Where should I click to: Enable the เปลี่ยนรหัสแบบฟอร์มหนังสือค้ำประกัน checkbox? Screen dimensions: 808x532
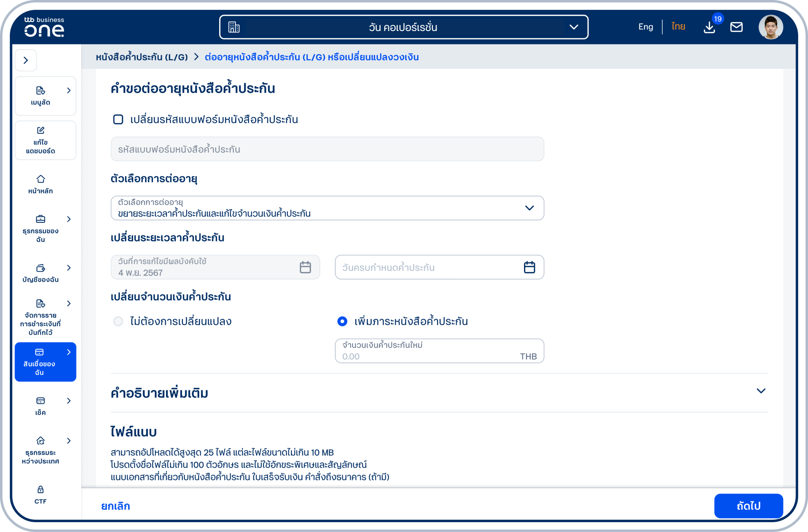click(x=118, y=119)
